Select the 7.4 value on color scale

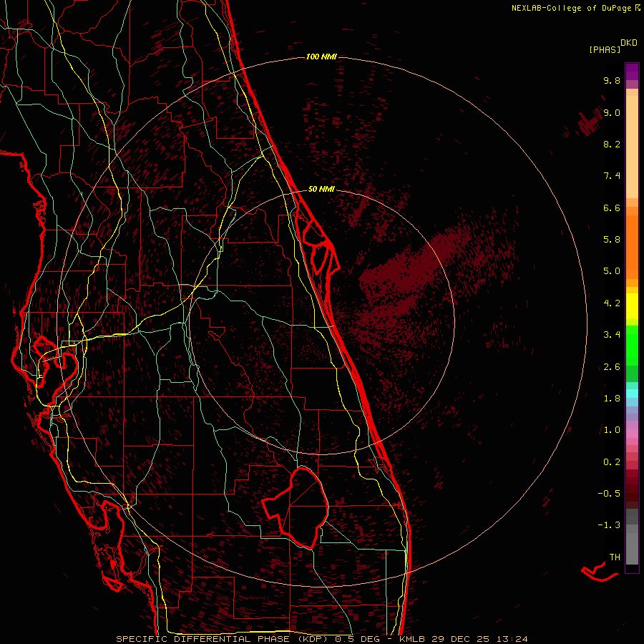[x=612, y=176]
